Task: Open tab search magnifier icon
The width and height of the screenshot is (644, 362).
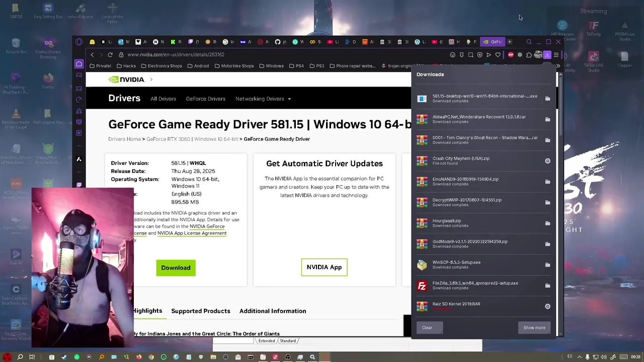Action: [529, 42]
